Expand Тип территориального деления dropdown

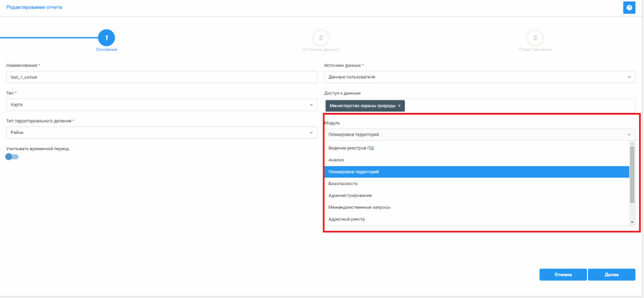pyautogui.click(x=161, y=133)
